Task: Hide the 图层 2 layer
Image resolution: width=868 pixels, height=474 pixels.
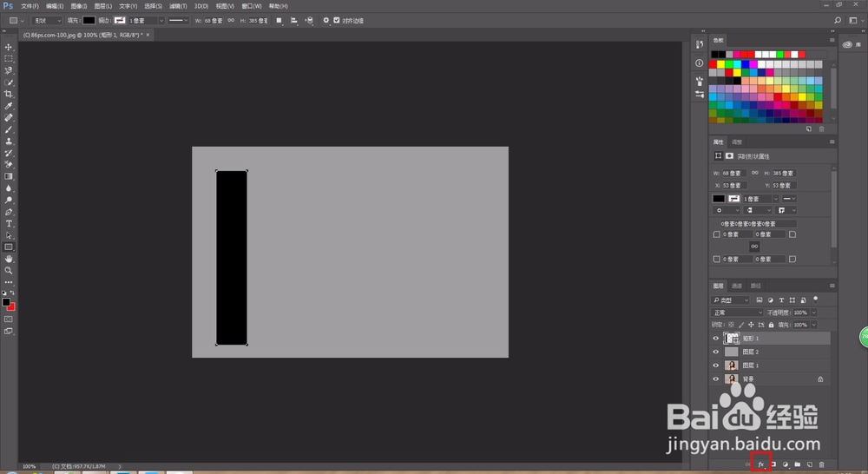Action: pyautogui.click(x=716, y=352)
